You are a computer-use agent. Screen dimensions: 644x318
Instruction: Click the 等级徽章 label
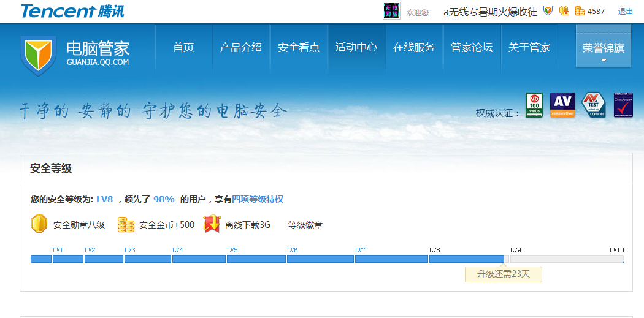click(305, 225)
